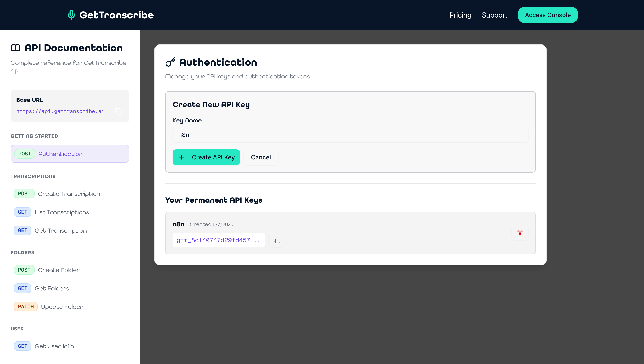Delete the n8n API key with trash icon
The height and width of the screenshot is (364, 644).
[520, 233]
